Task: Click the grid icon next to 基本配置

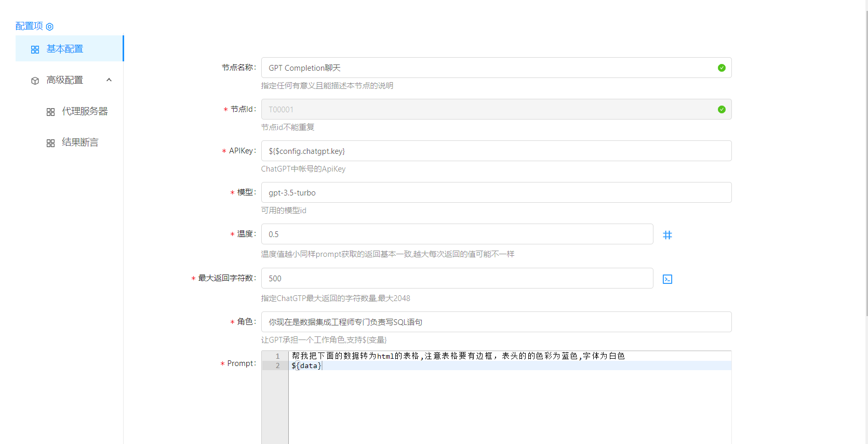Action: click(35, 49)
